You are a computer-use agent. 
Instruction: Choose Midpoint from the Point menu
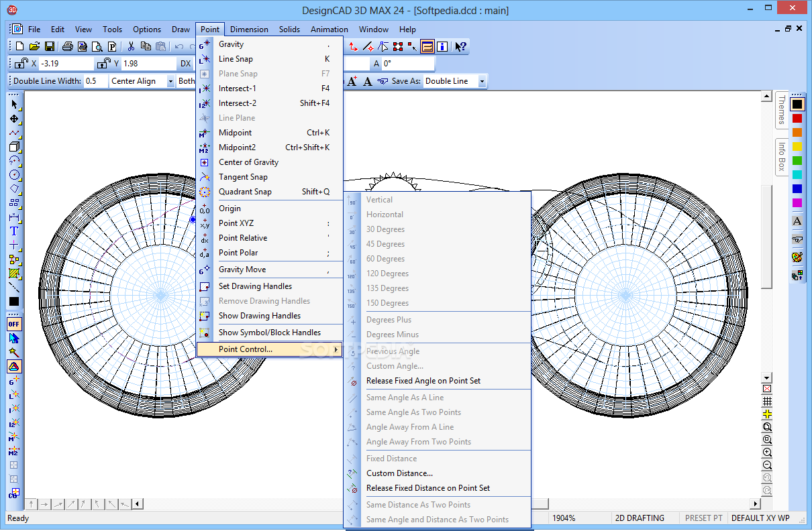tap(270, 133)
